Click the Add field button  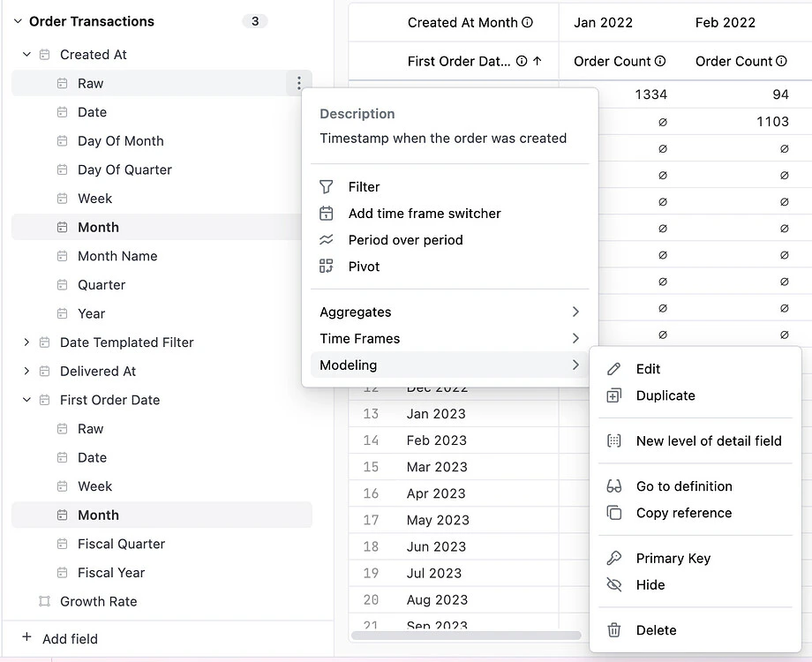coord(59,638)
